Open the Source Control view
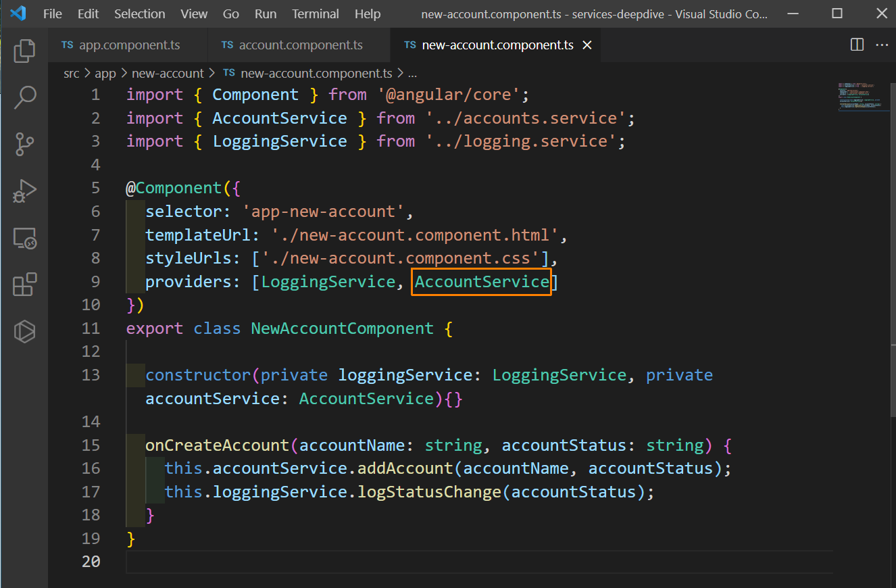Screen dimensions: 896x588 click(x=25, y=144)
